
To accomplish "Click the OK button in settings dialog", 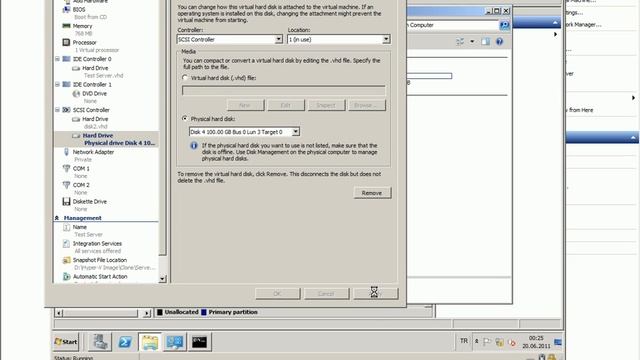I will tap(278, 293).
